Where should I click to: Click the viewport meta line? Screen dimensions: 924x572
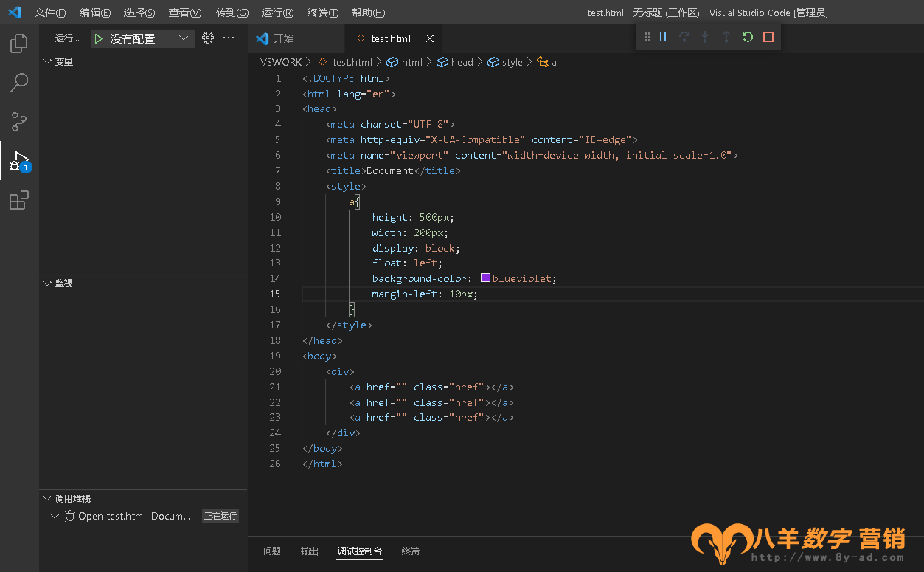tap(532, 155)
